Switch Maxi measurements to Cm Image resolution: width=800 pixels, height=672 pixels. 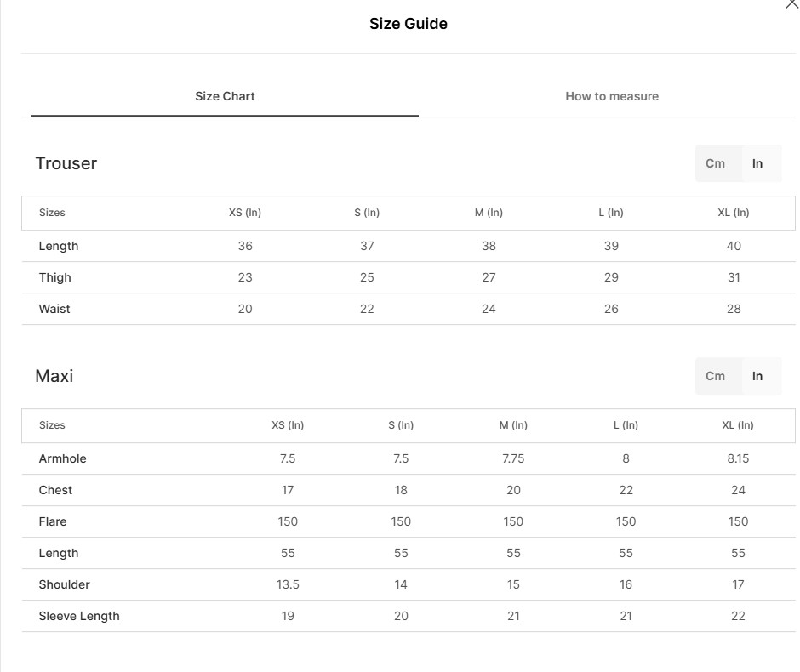coord(715,376)
